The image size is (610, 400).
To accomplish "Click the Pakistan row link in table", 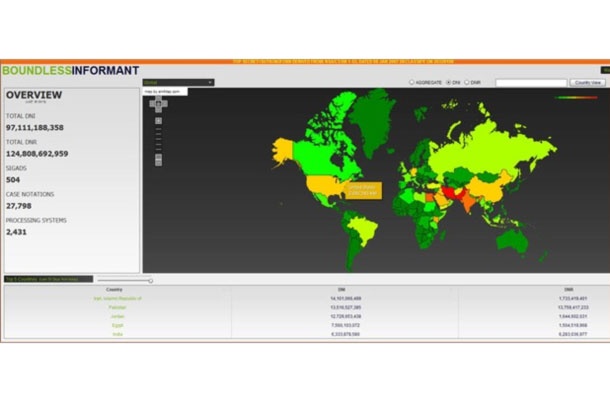I will pos(116,307).
